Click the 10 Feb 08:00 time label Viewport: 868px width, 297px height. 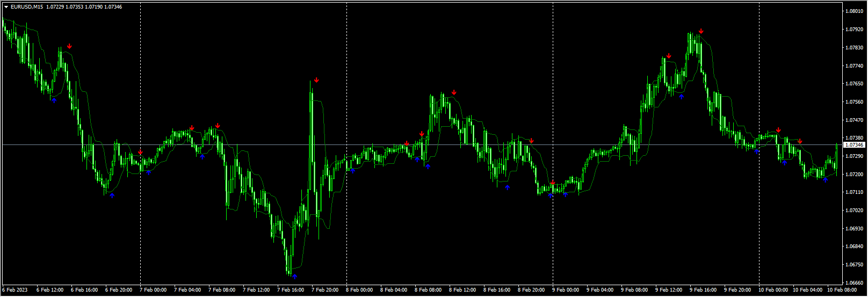coord(842,290)
